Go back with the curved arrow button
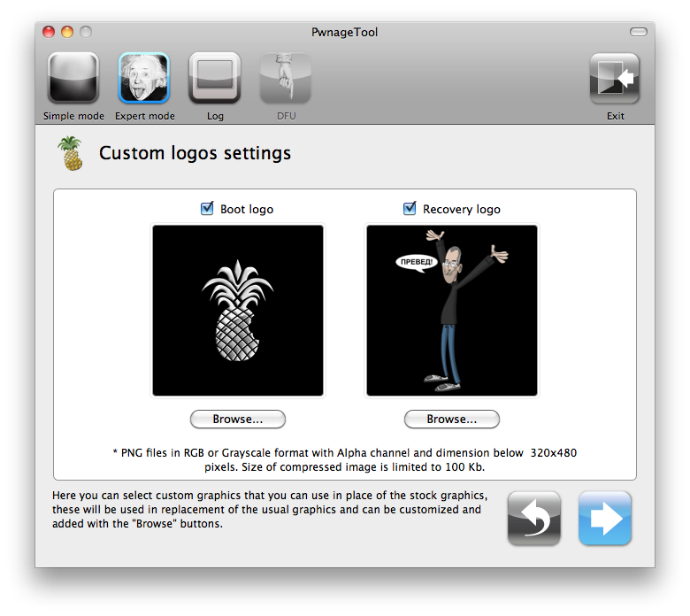Screen dimensions: 690x616 pyautogui.click(x=534, y=518)
